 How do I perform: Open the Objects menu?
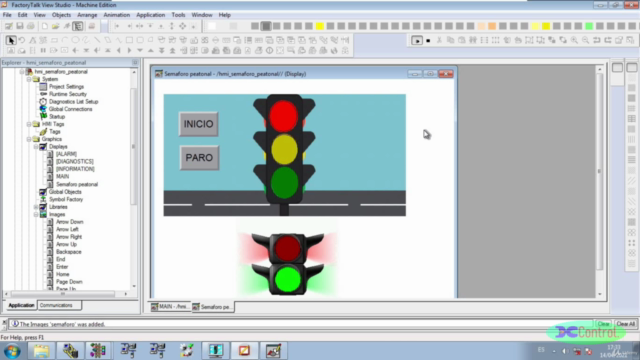[x=61, y=15]
